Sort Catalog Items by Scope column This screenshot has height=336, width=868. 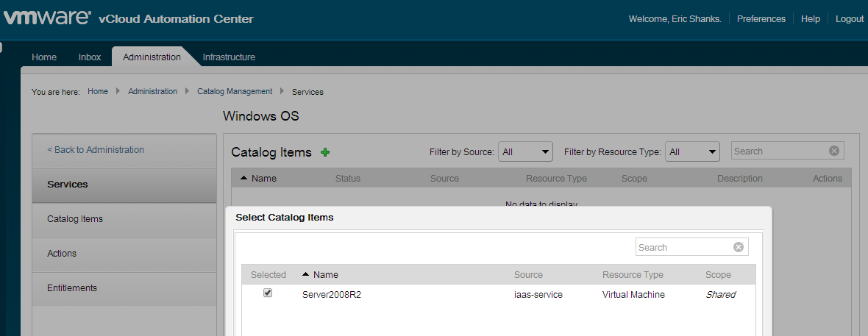point(634,178)
